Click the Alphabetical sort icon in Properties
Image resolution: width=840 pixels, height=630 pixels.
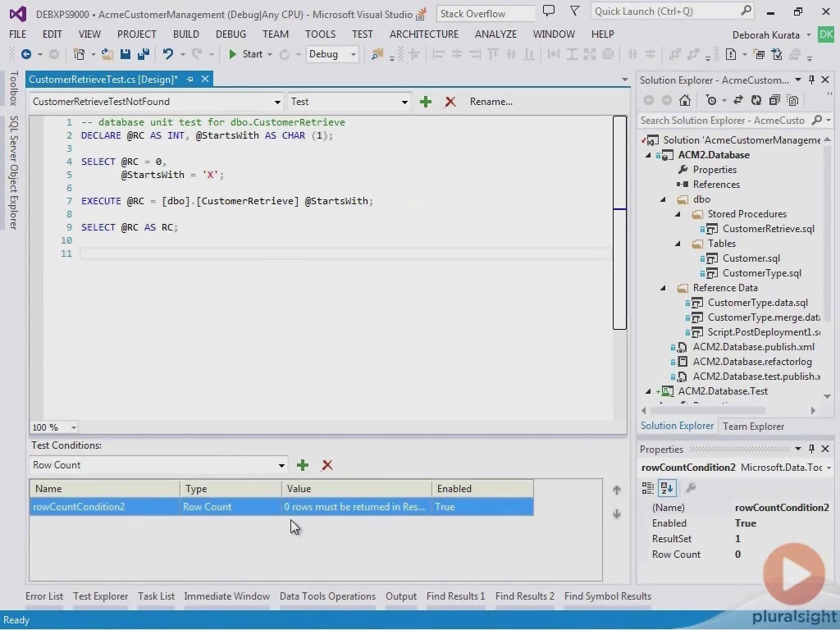click(667, 487)
